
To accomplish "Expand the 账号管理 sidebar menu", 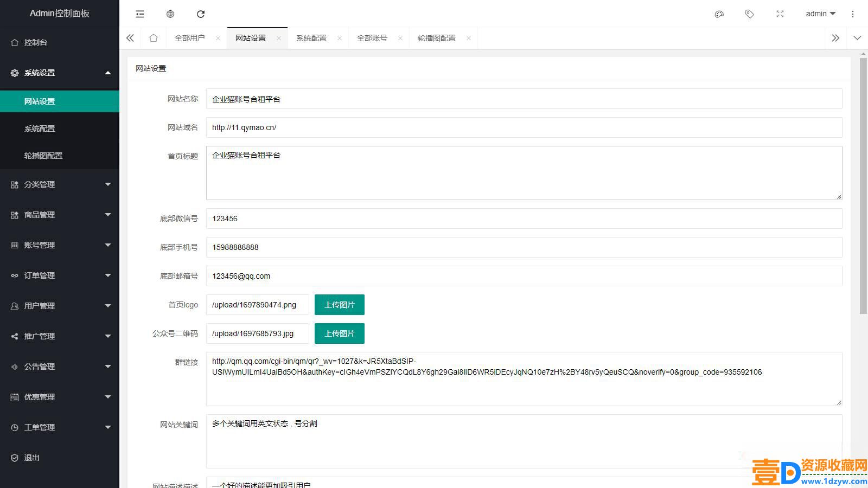I will (60, 245).
